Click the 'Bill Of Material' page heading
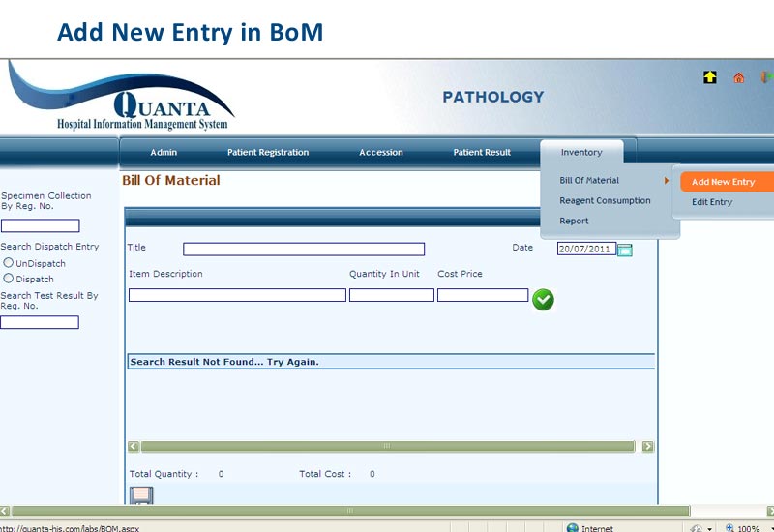The width and height of the screenshot is (774, 532). tap(171, 180)
